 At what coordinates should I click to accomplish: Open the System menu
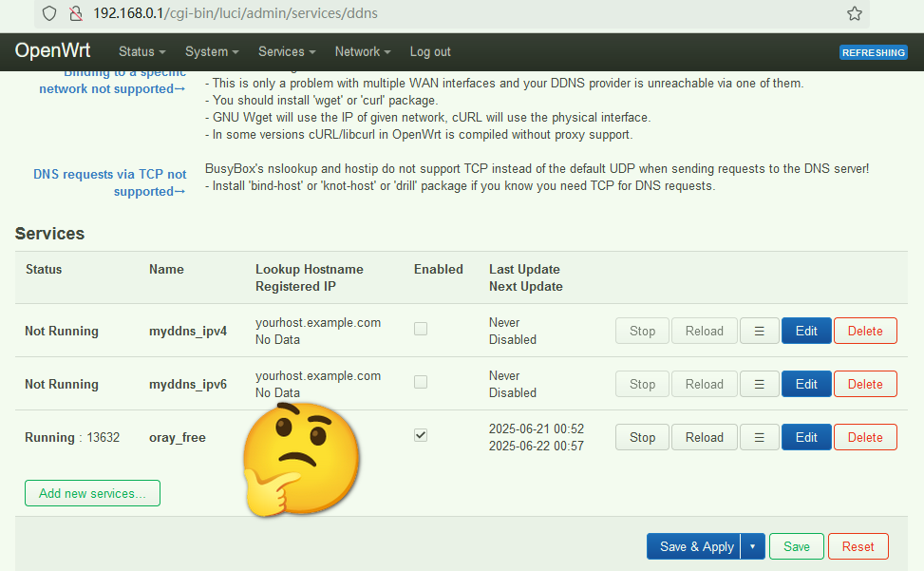coord(212,52)
